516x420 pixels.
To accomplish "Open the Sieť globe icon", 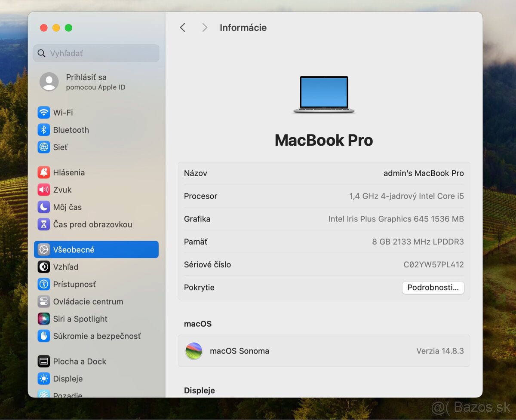I will coord(44,147).
